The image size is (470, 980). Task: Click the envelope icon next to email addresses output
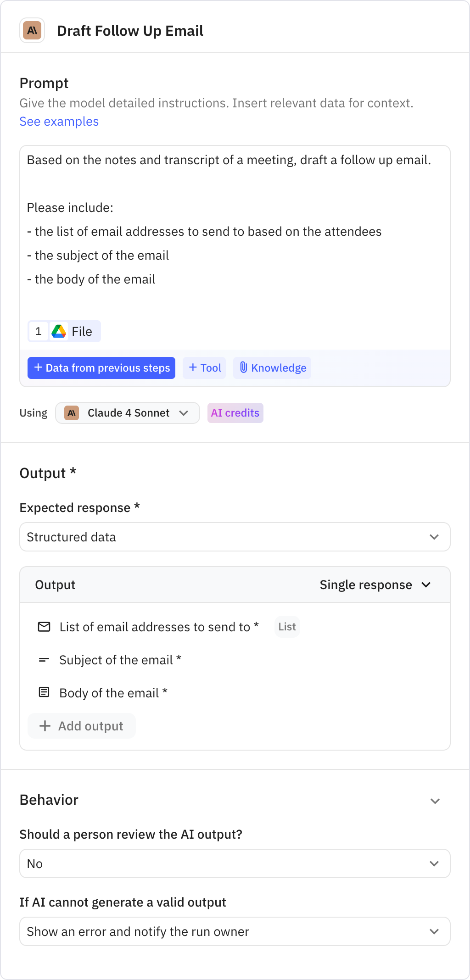click(44, 627)
